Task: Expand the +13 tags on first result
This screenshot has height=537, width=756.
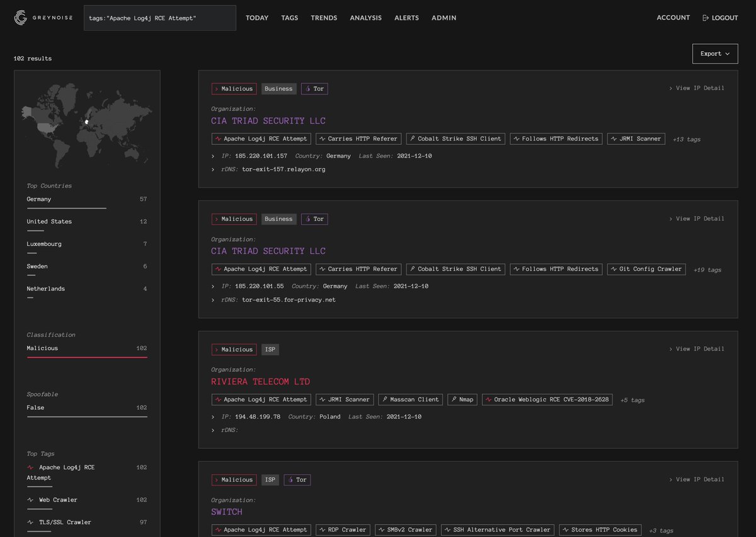Action: point(686,139)
